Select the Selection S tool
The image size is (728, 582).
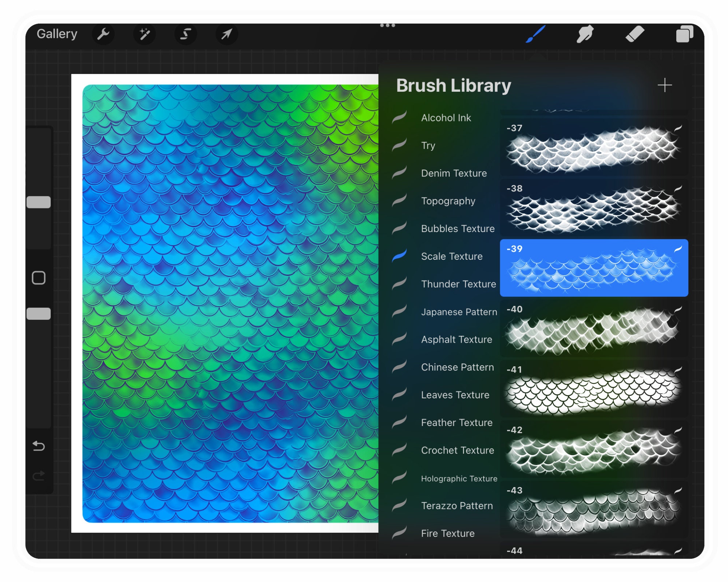tap(186, 34)
